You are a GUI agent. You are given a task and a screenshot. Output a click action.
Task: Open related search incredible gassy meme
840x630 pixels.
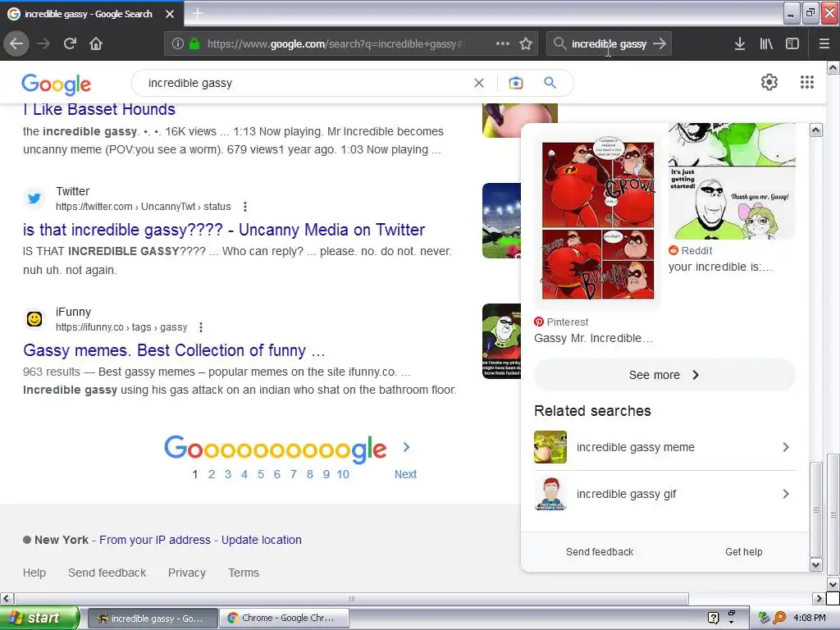tap(664, 447)
